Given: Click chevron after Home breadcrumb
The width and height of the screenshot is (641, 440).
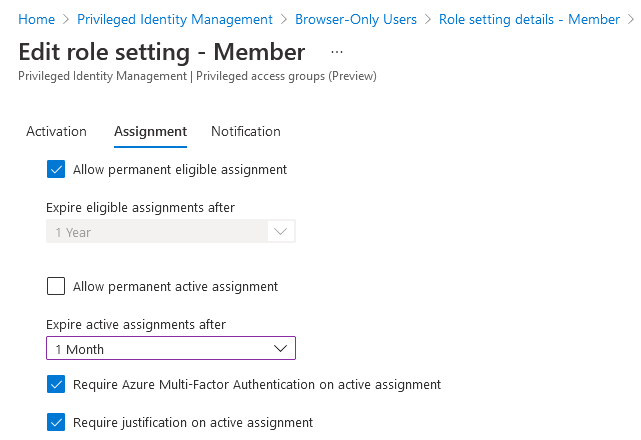Looking at the screenshot, I should click(x=66, y=19).
